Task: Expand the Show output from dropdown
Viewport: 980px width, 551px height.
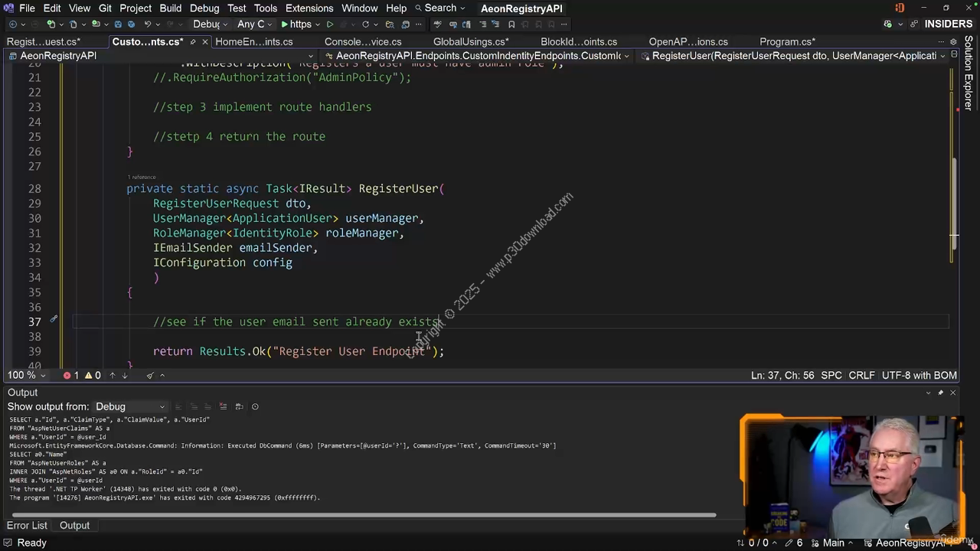Action: point(129,406)
